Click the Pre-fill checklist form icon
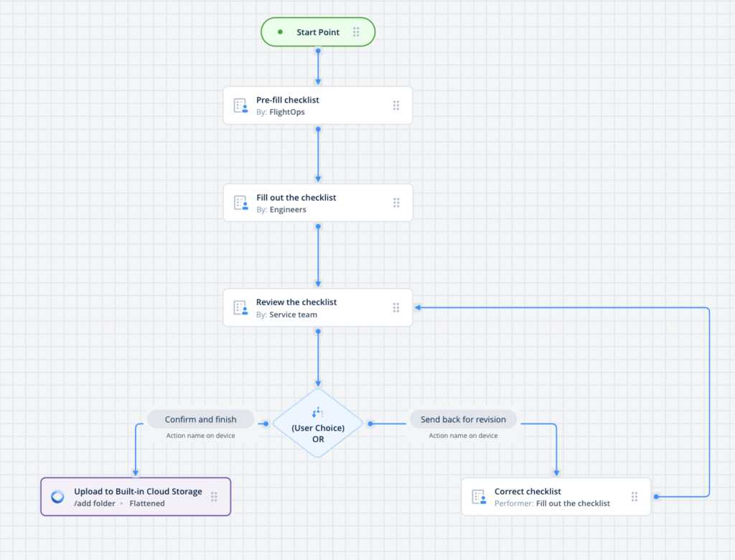This screenshot has height=560, width=735. (x=240, y=106)
